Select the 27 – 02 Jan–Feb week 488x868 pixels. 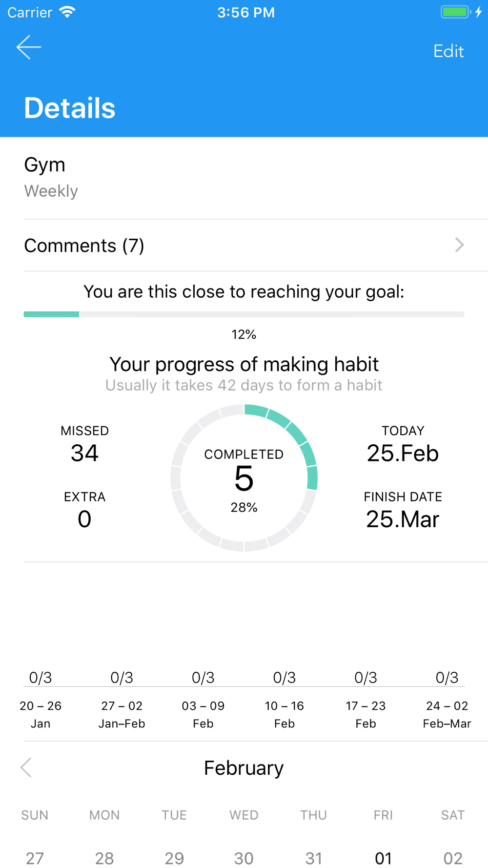[122, 714]
